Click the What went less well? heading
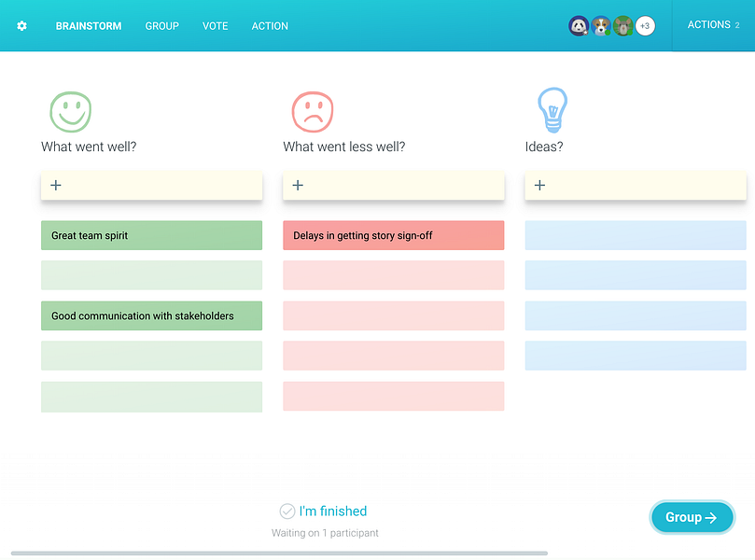Viewport: 755px width, 560px height. click(x=344, y=147)
